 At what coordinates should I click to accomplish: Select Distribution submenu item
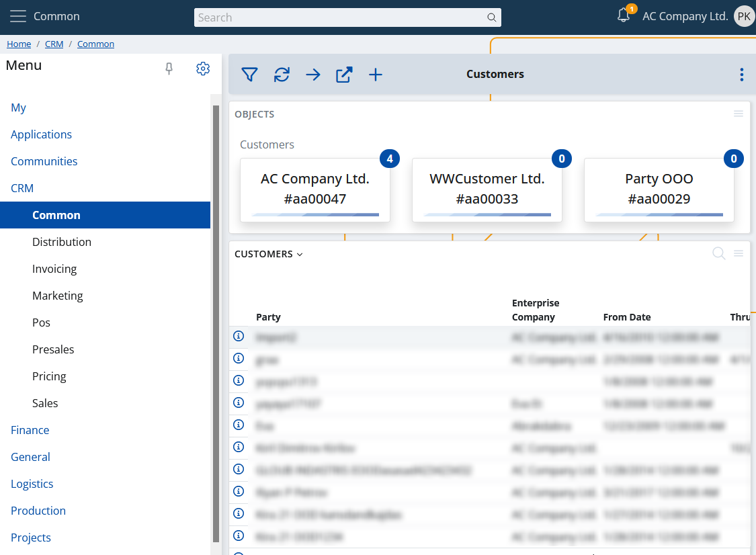(x=62, y=242)
